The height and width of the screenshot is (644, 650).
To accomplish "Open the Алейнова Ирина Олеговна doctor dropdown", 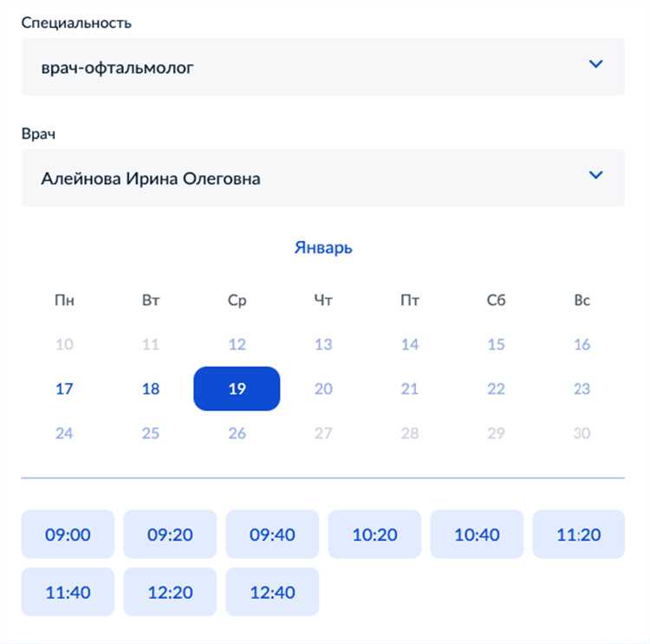I will (322, 179).
